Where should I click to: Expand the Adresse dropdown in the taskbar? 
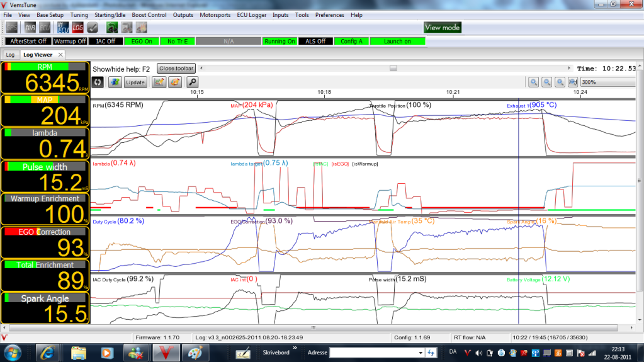(x=421, y=353)
